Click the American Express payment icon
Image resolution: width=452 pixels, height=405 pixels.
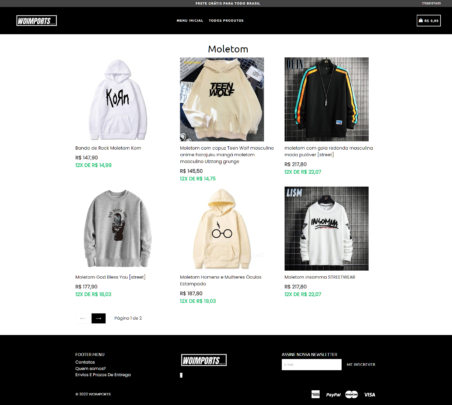[315, 394]
